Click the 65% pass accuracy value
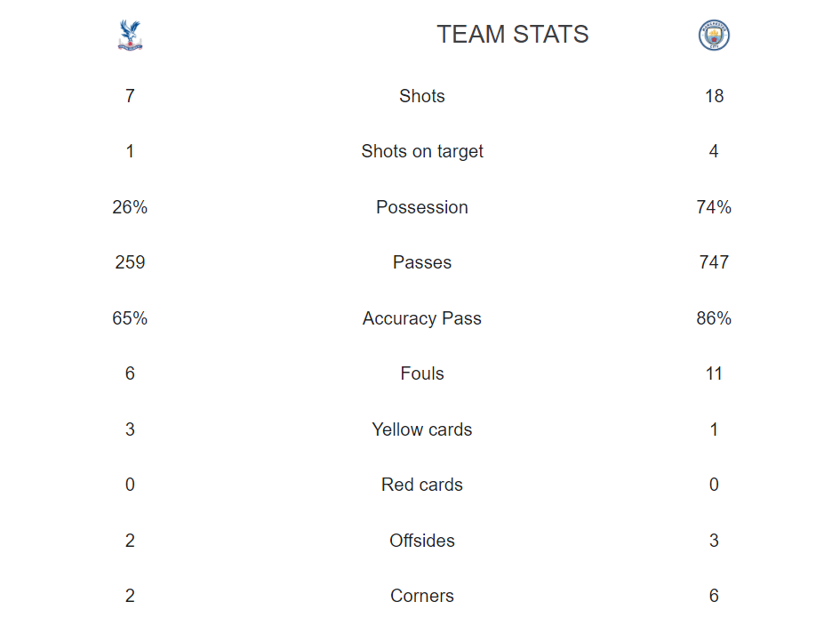 (x=130, y=318)
